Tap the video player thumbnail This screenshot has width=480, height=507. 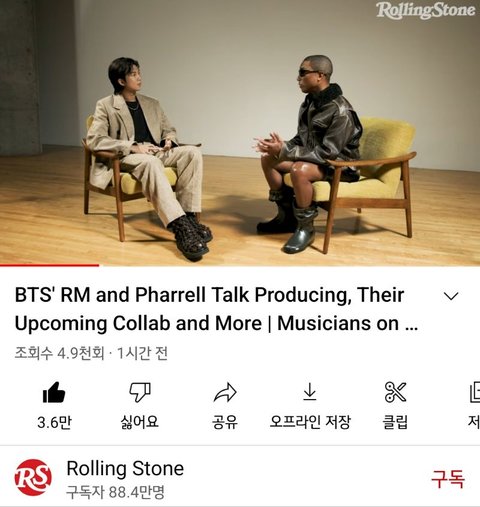click(240, 132)
